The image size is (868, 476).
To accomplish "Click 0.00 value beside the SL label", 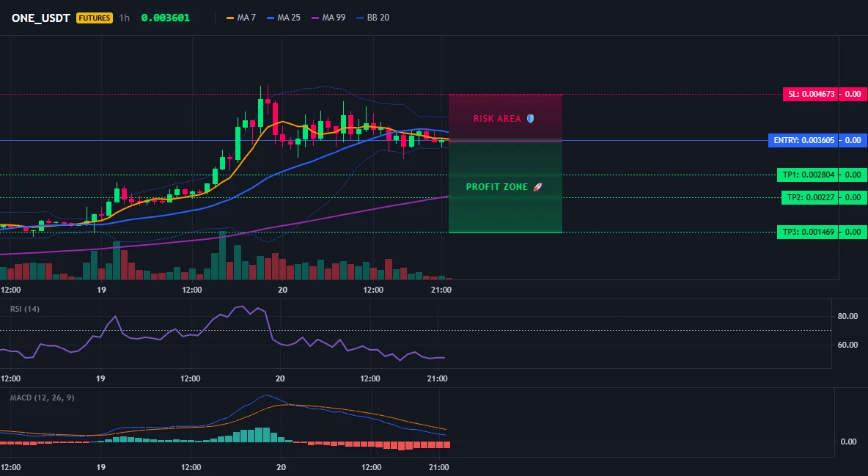I will [853, 94].
